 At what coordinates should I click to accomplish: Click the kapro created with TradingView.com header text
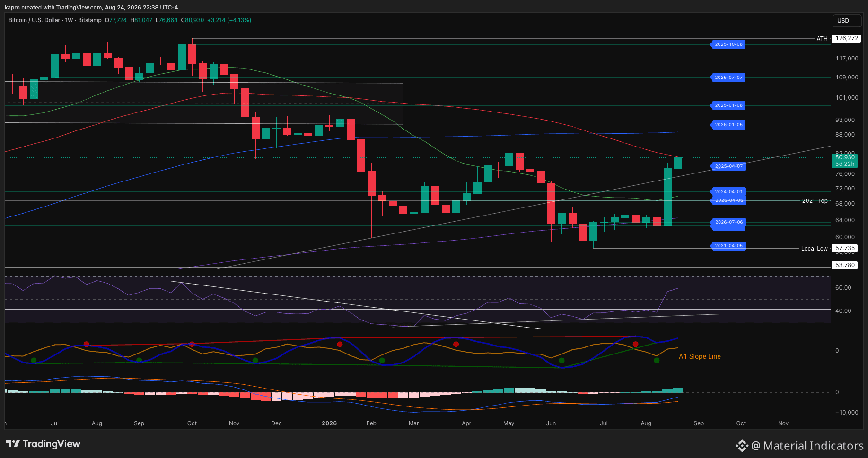tap(91, 8)
